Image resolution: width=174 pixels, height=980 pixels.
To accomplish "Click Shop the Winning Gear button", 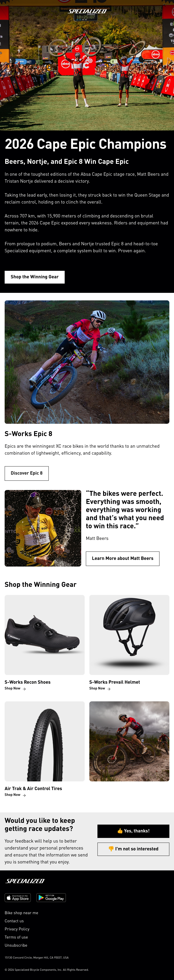I will click(x=35, y=277).
